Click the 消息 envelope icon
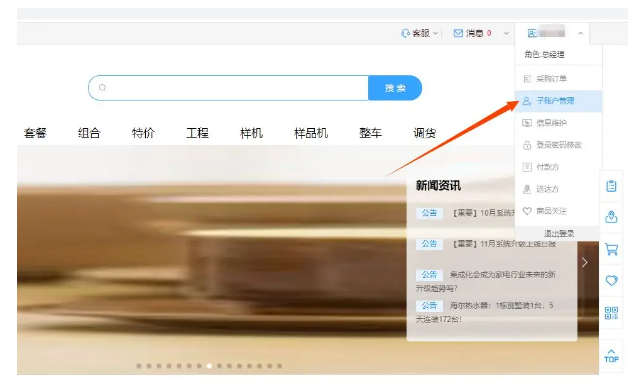The height and width of the screenshot is (386, 628). (x=458, y=33)
